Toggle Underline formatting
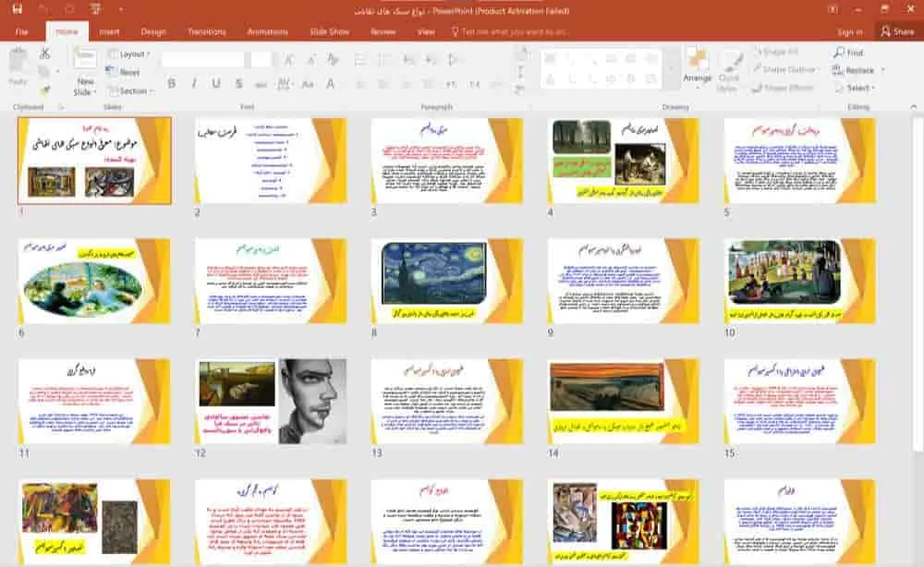This screenshot has width=924, height=567. [215, 84]
